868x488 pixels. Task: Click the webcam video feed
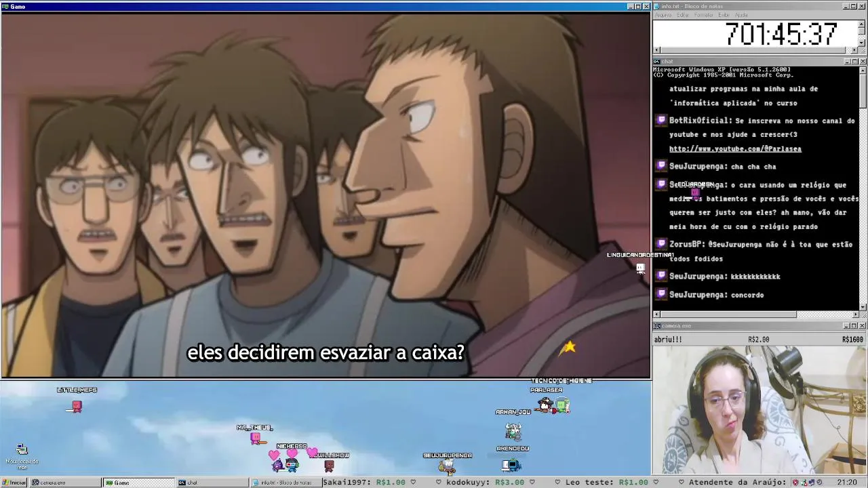pos(759,409)
